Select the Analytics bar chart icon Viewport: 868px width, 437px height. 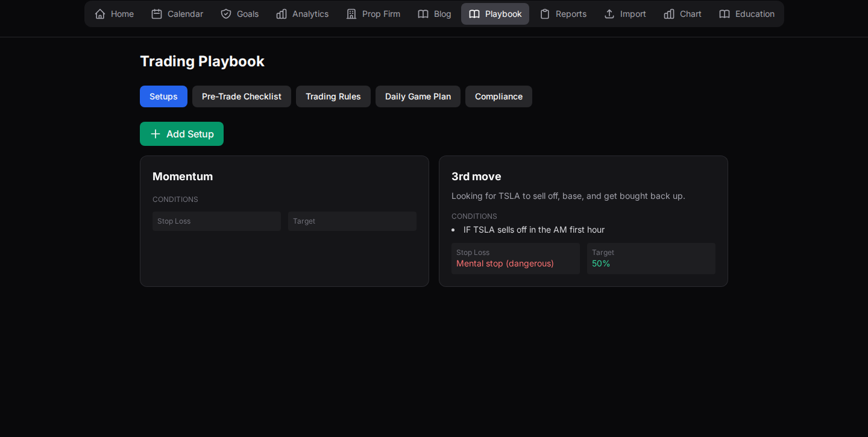point(281,14)
